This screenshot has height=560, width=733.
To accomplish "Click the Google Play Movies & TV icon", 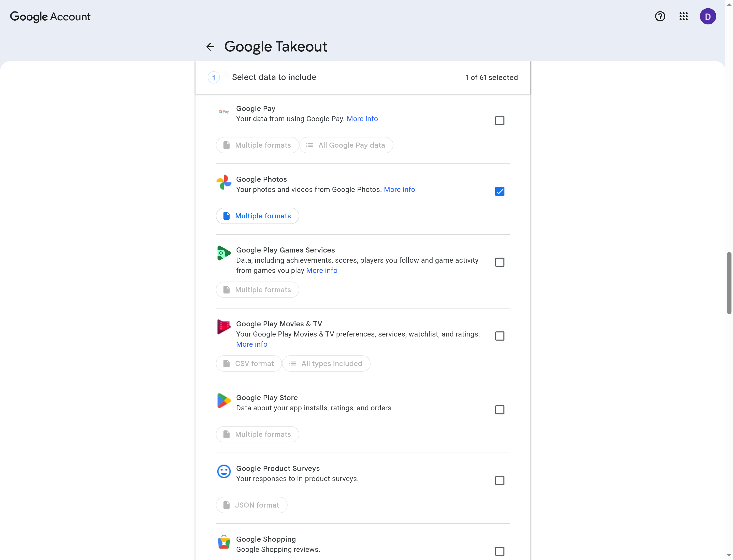I will click(x=224, y=327).
